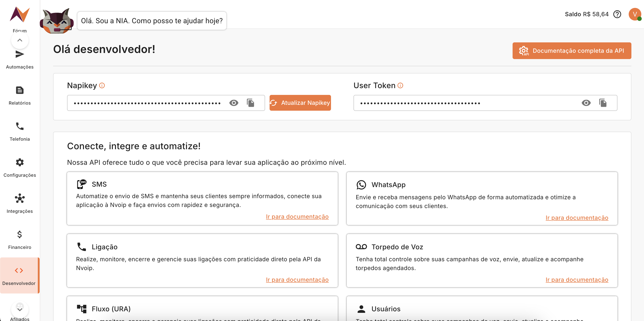Click inside the Napikey field

click(x=148, y=103)
